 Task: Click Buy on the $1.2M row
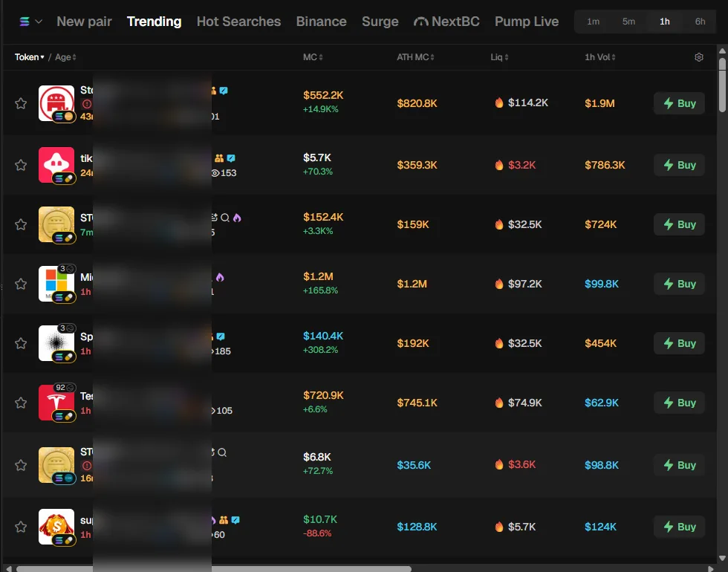(679, 284)
